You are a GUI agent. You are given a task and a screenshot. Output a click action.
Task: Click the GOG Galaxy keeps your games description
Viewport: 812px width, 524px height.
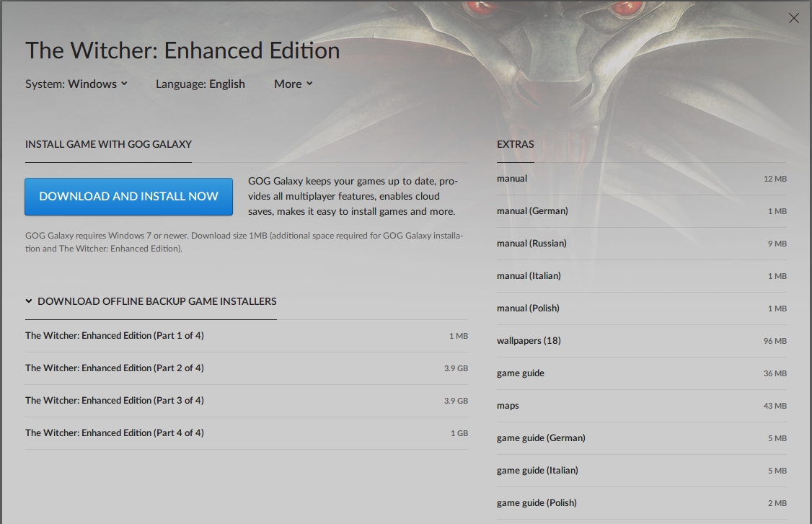(353, 196)
